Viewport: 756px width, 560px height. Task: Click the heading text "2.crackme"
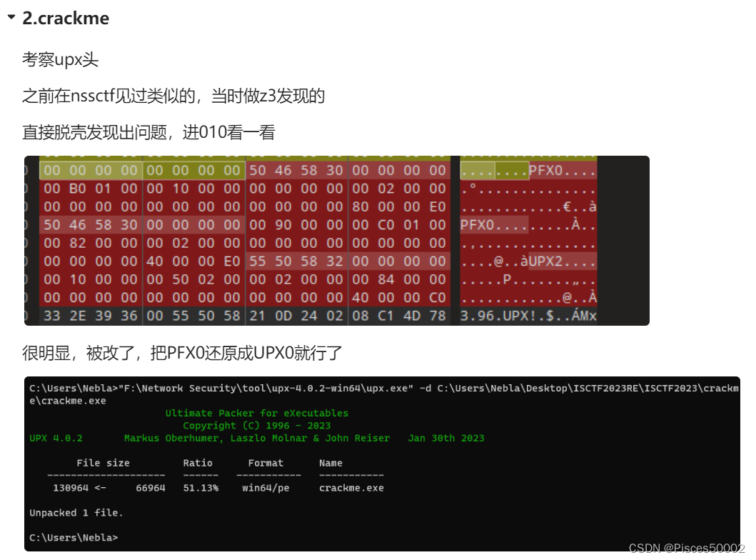66,18
